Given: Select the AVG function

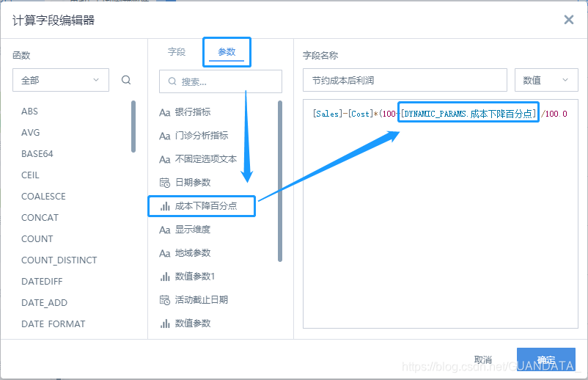Looking at the screenshot, I should tap(30, 133).
